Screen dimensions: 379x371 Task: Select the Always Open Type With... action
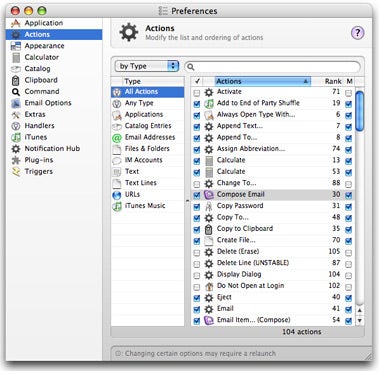click(273, 115)
